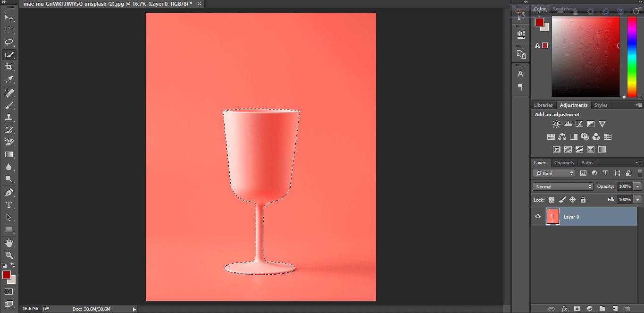Select the Move tool
Viewport: 644px width, 313px height.
click(8, 18)
